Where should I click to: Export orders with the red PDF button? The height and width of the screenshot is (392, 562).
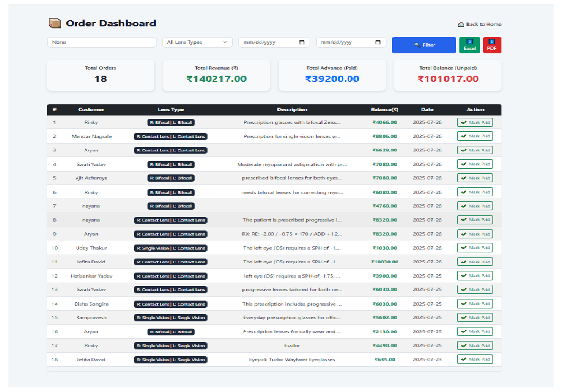[x=492, y=45]
